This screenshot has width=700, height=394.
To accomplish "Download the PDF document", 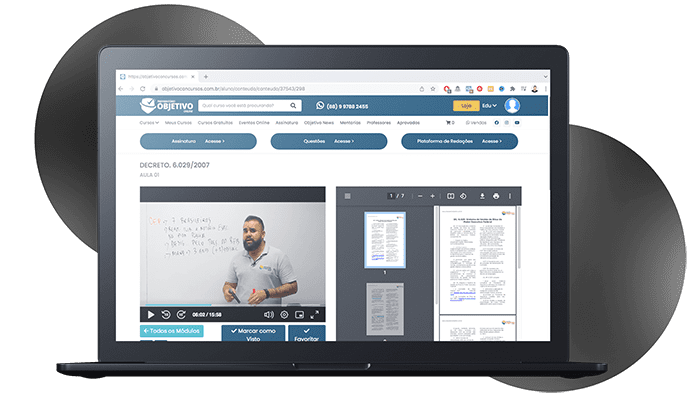I will [x=482, y=196].
